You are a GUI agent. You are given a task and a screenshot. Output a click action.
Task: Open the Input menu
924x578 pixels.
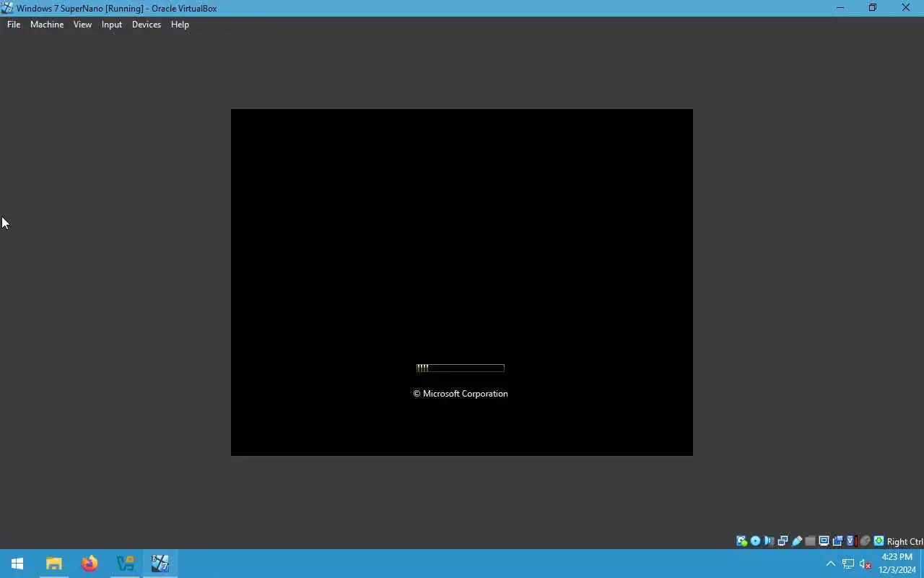112,25
